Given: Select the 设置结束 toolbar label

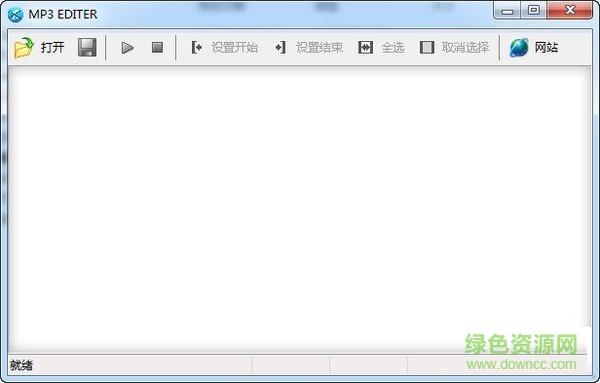Looking at the screenshot, I should (x=320, y=48).
